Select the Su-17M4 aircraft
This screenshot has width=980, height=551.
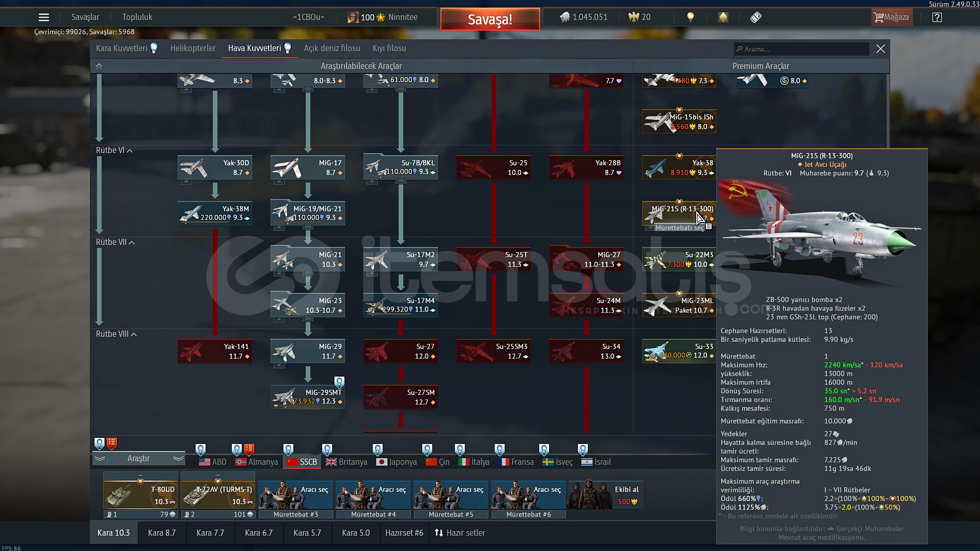click(401, 306)
